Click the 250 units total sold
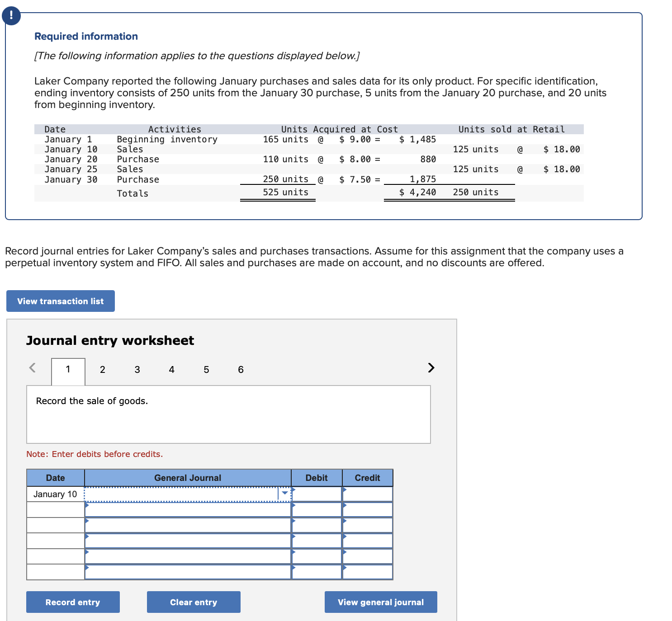This screenshot has width=672, height=621. (x=476, y=192)
